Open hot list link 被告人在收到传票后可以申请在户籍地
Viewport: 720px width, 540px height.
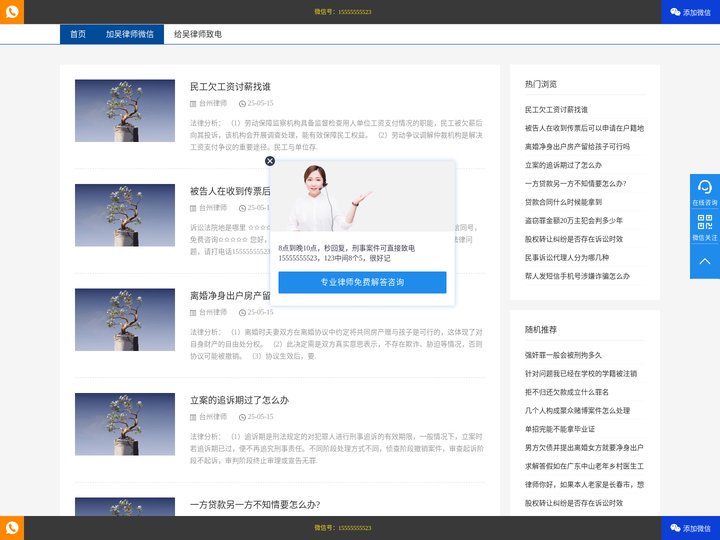(584, 128)
